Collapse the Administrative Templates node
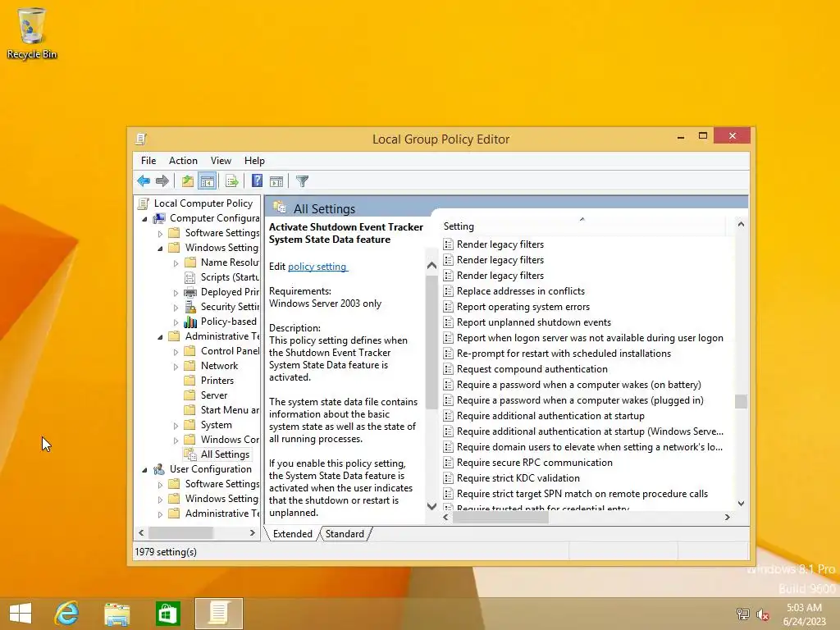This screenshot has width=840, height=630. pos(160,337)
